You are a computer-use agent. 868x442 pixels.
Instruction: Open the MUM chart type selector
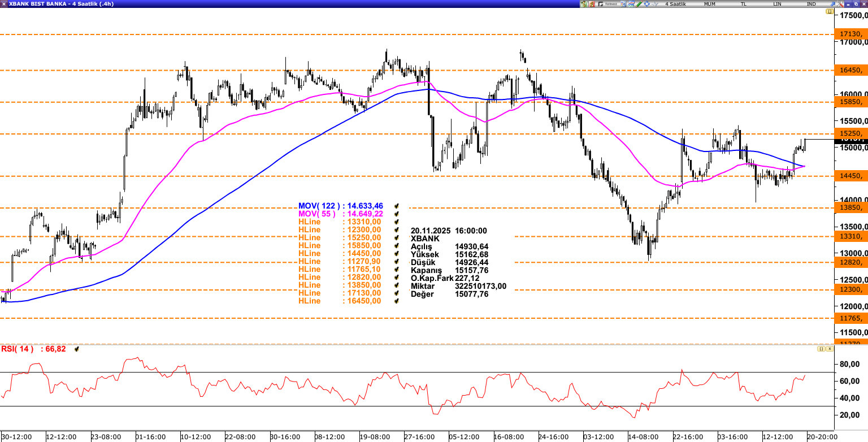tap(710, 3)
